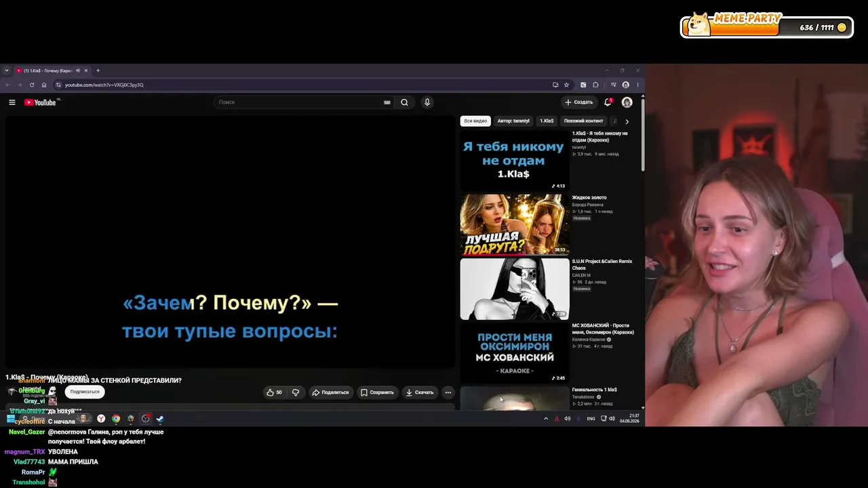Open more actions under the video
This screenshot has height=488, width=868.
(448, 392)
